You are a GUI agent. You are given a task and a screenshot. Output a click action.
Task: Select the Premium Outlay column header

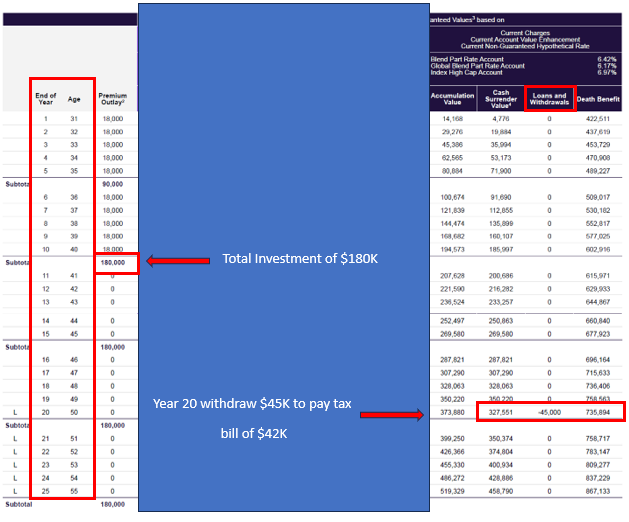pyautogui.click(x=113, y=99)
